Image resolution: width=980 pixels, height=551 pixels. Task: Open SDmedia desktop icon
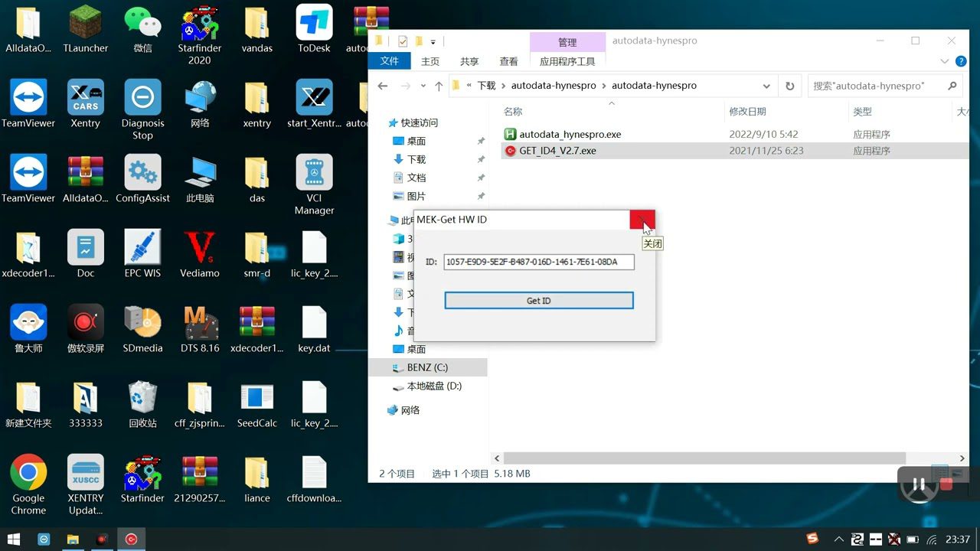click(x=142, y=329)
